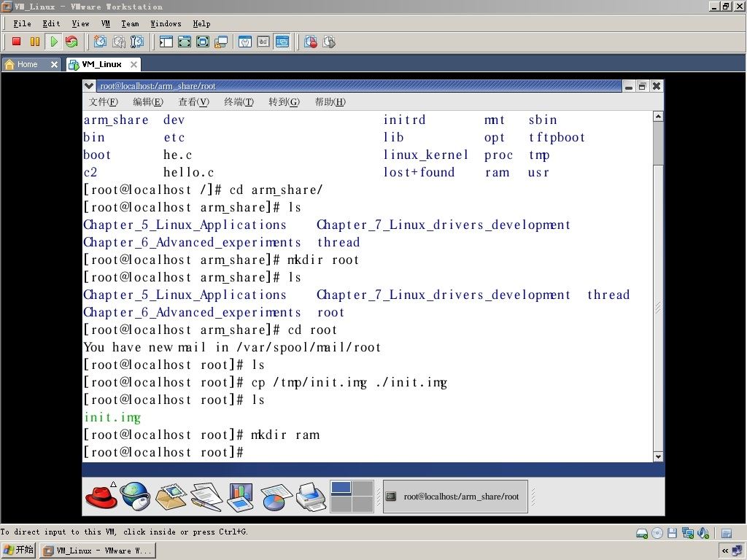Take a snapshot of the VM
747x560 pixels.
100,42
